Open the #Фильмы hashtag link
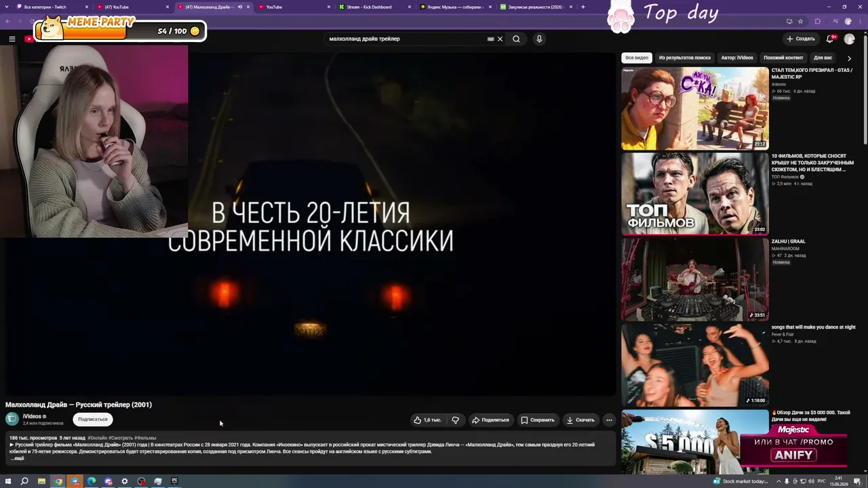The image size is (868, 488). (x=145, y=438)
